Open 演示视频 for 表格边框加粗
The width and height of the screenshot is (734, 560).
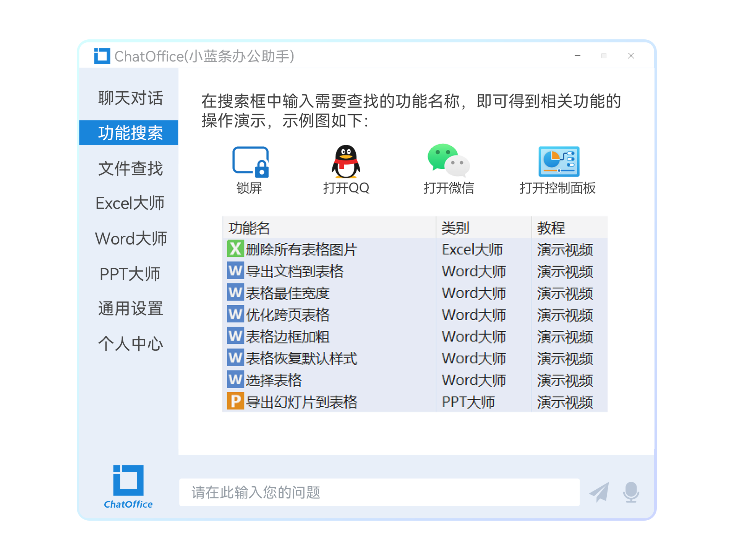pyautogui.click(x=565, y=337)
